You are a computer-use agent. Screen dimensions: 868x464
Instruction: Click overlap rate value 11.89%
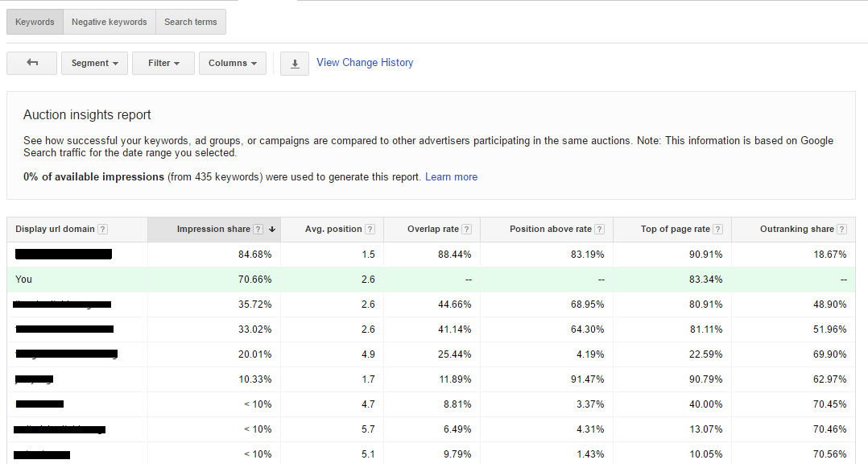[x=454, y=379]
